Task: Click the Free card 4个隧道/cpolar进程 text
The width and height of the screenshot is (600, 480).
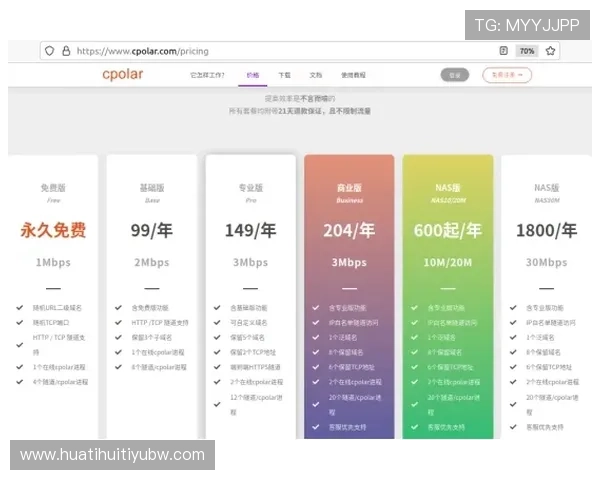Action: click(x=60, y=382)
